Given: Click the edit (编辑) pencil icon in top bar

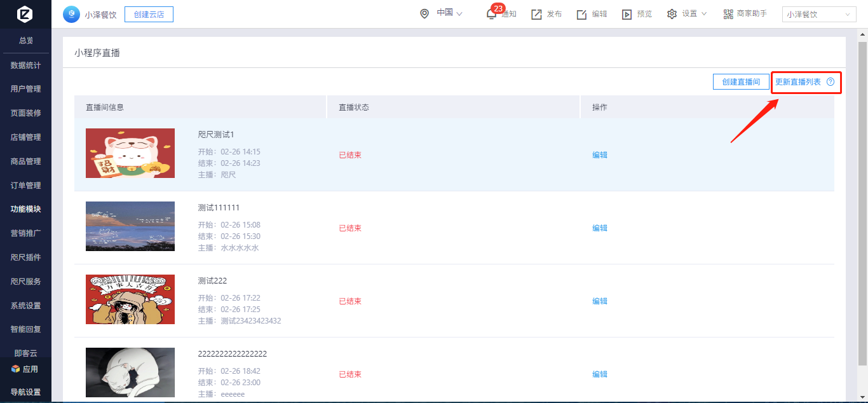Looking at the screenshot, I should point(581,14).
